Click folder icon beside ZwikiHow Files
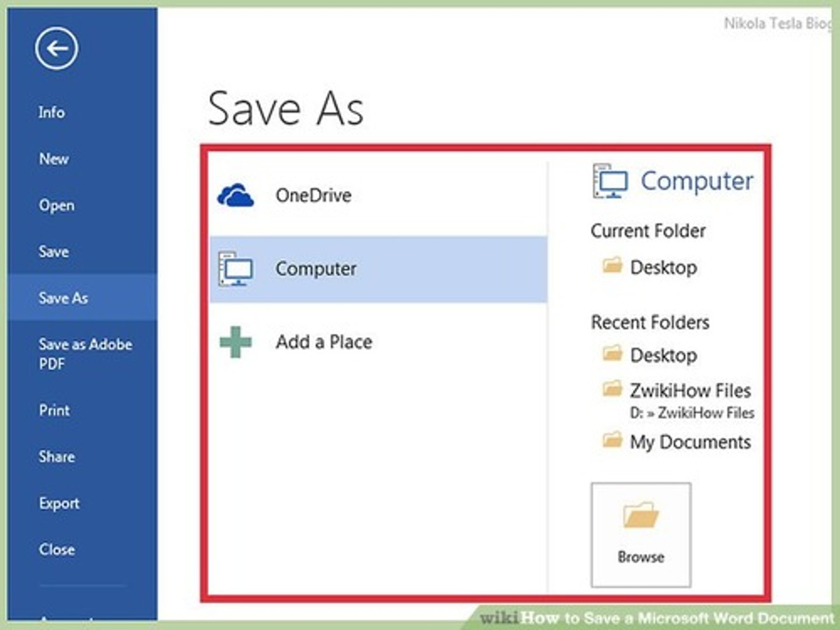The image size is (840, 630). 612,388
